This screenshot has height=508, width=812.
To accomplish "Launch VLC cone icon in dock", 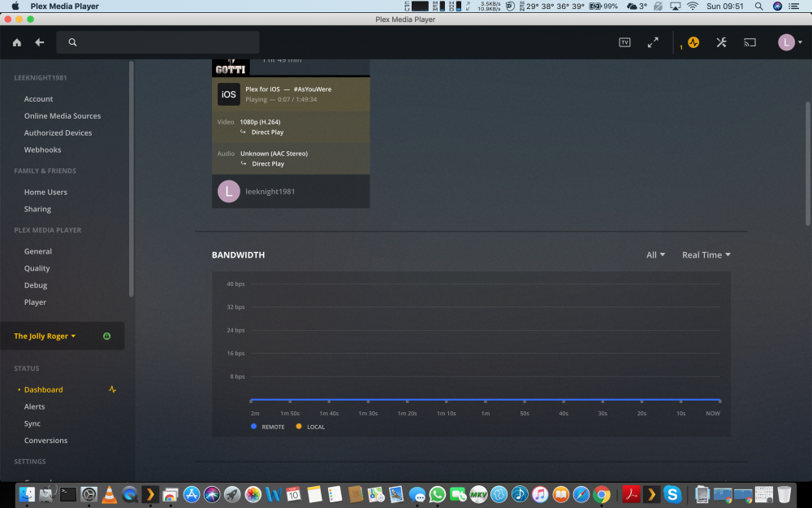I will pos(109,494).
